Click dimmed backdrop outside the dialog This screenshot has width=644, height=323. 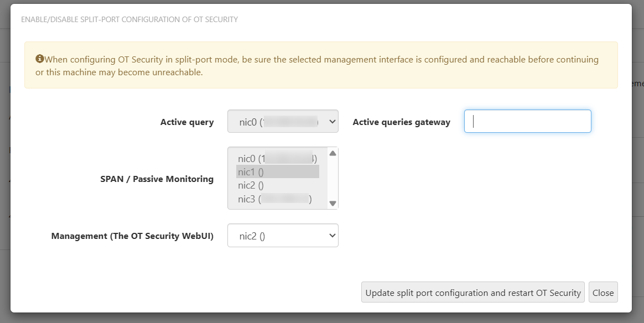point(638,166)
